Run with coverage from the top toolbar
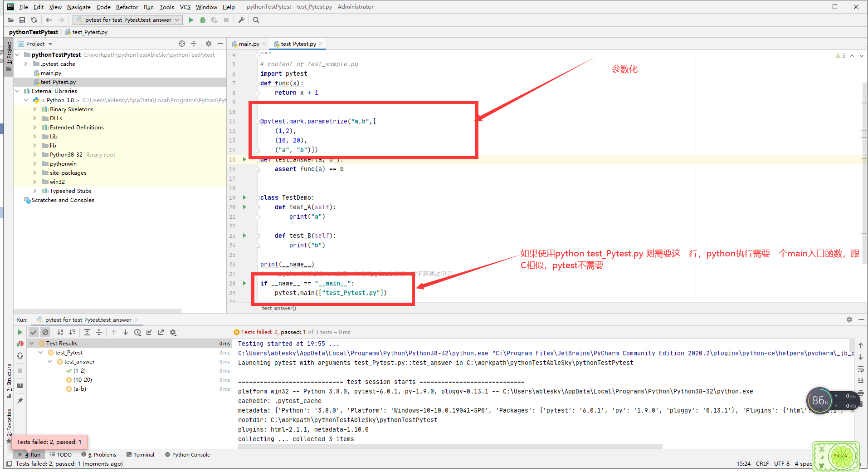The image size is (868, 472). click(x=215, y=20)
